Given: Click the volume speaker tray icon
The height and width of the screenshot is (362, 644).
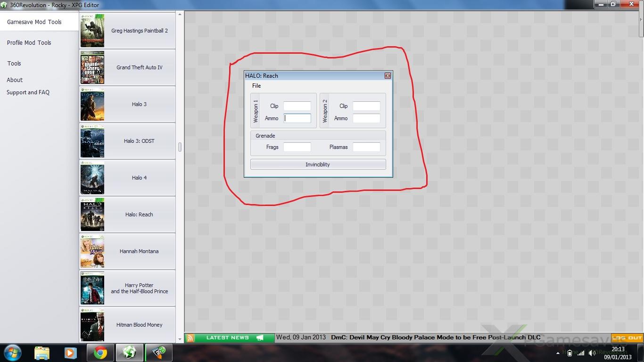Looking at the screenshot, I should tap(592, 353).
